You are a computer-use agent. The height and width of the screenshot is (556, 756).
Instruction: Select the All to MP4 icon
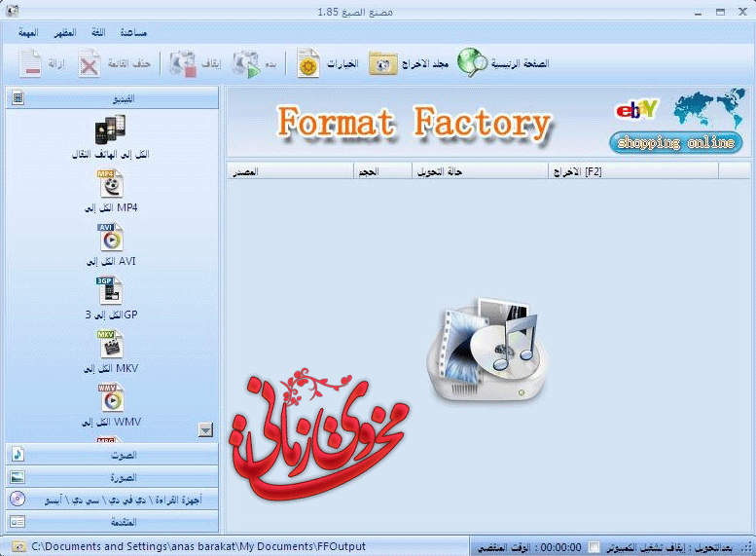[110, 183]
